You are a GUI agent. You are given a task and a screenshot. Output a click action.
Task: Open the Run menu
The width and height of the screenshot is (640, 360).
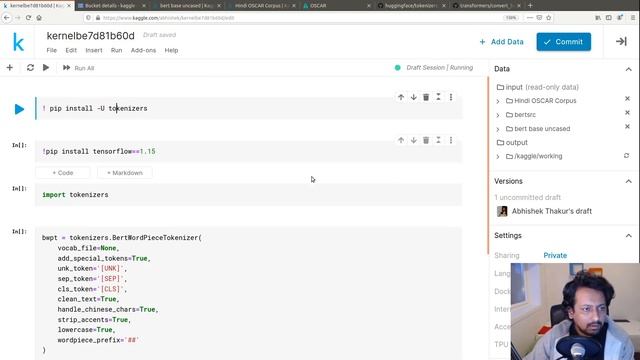(116, 50)
